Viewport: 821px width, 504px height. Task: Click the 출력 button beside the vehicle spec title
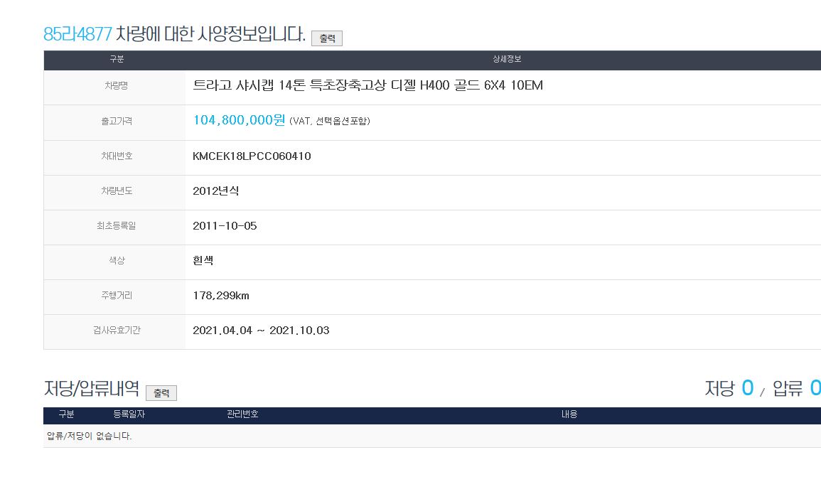pyautogui.click(x=326, y=38)
